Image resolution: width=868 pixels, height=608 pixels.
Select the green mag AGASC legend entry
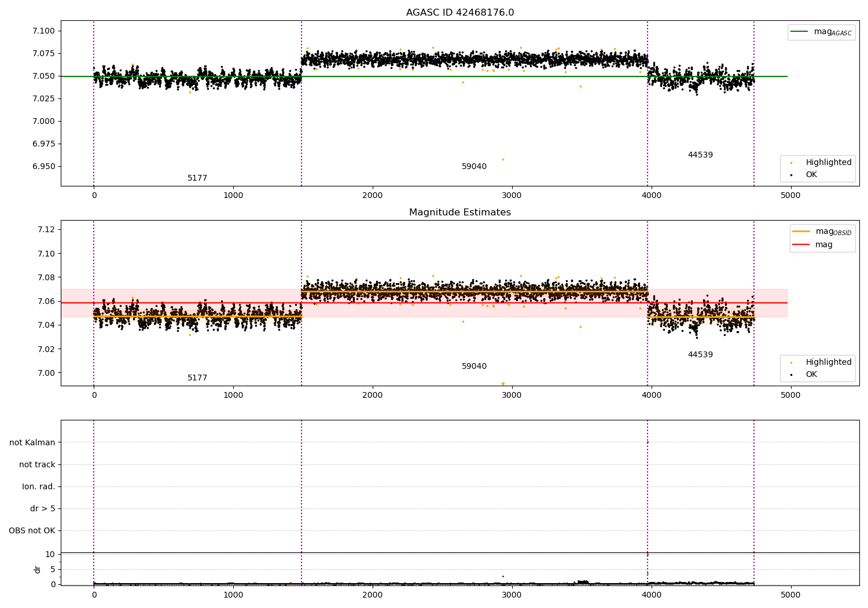click(821, 32)
